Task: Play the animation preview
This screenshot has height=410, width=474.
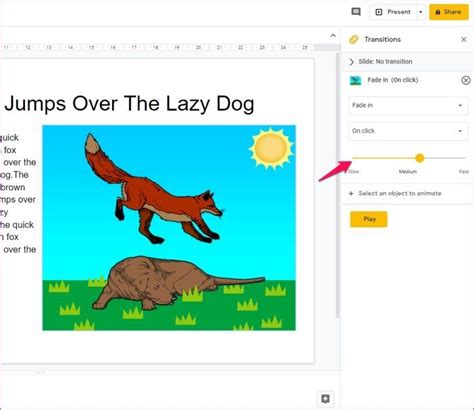Action: tap(369, 219)
